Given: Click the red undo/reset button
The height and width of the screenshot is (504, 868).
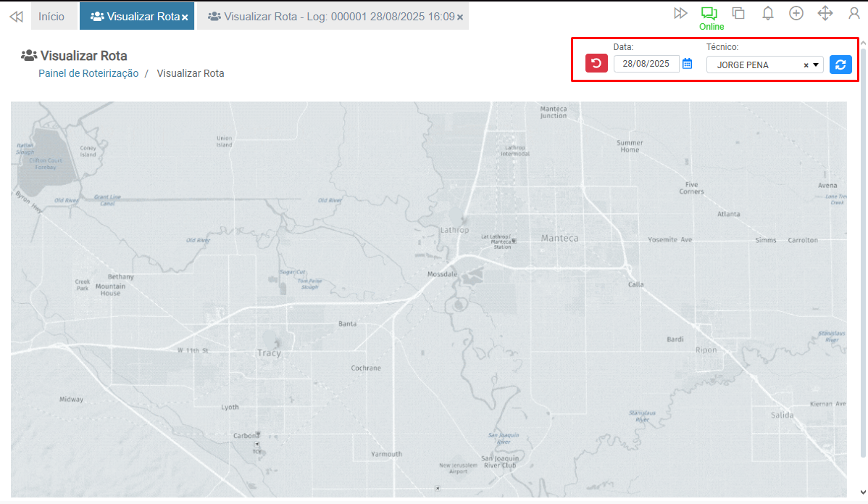Looking at the screenshot, I should 596,64.
